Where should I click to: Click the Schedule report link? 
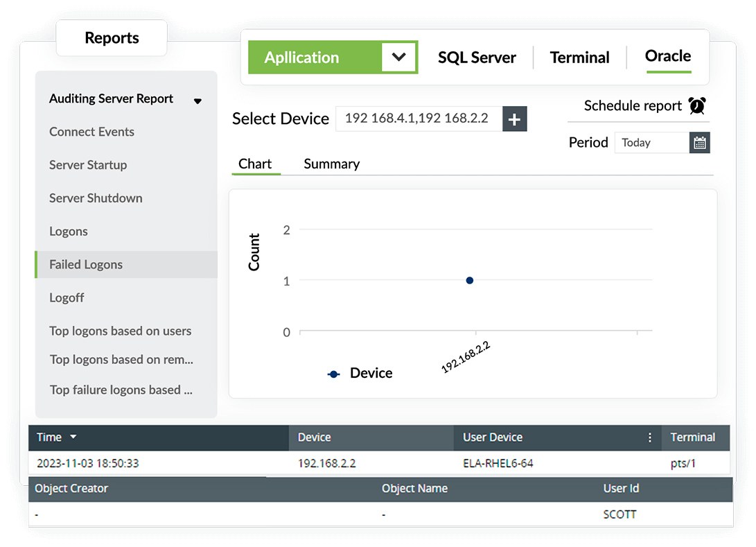(x=633, y=106)
